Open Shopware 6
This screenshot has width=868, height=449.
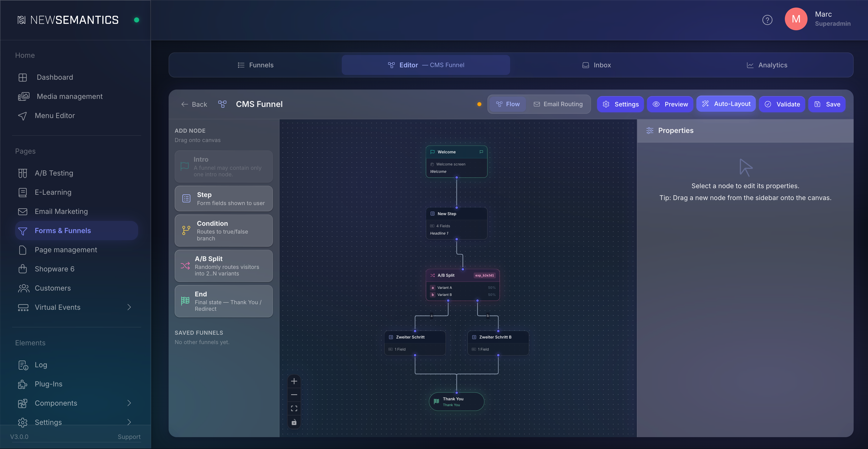point(76,269)
